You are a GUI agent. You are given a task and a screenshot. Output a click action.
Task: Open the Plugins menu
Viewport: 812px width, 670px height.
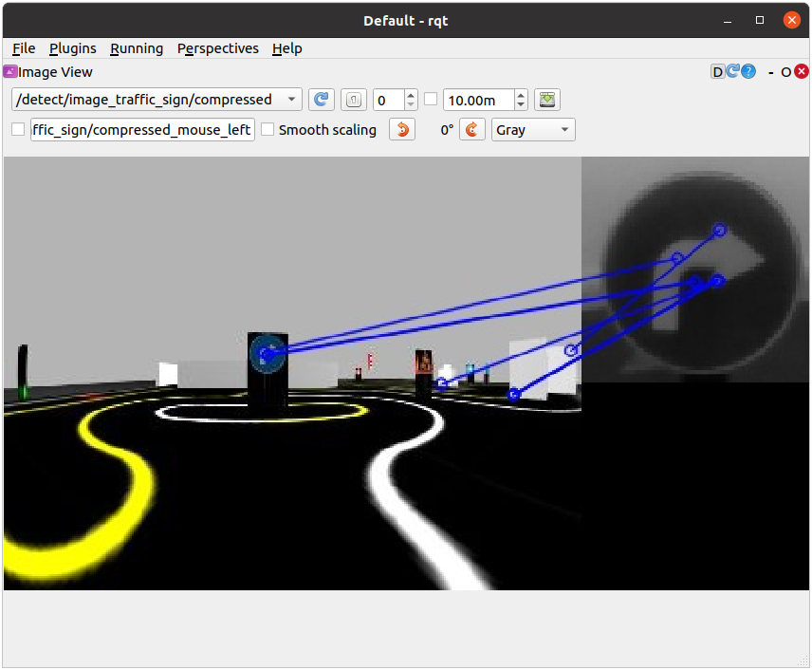click(x=72, y=48)
